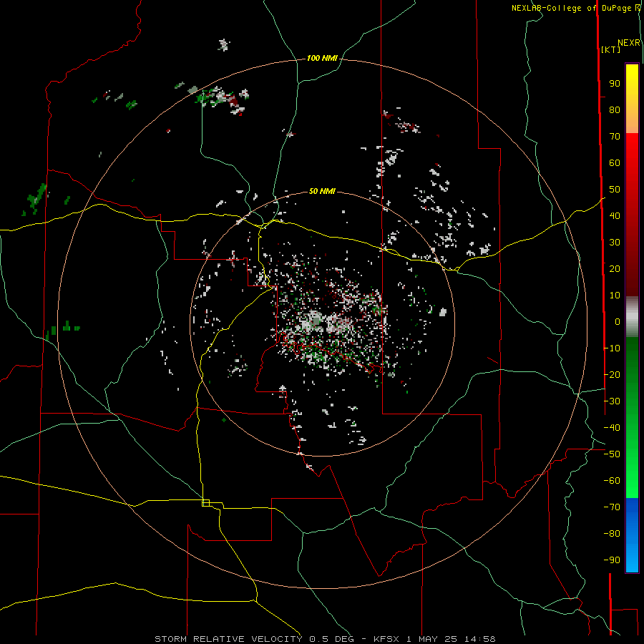
Task: Select the blue segment of the color bar
Action: pos(632,535)
